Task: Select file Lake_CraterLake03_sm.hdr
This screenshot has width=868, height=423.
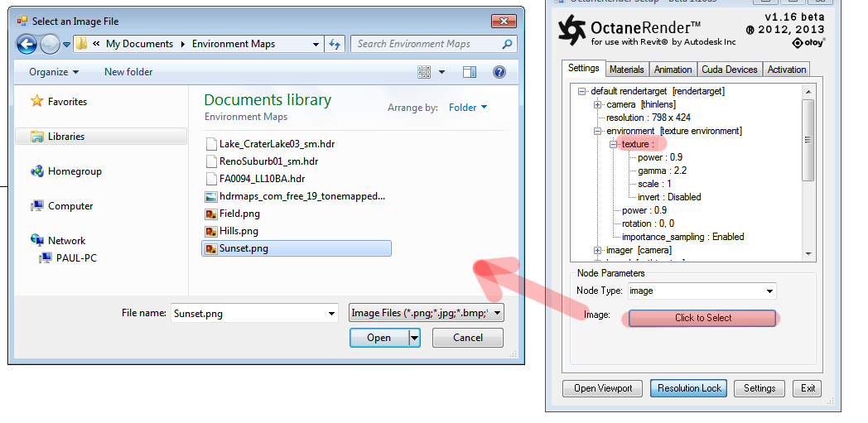Action: click(271, 144)
